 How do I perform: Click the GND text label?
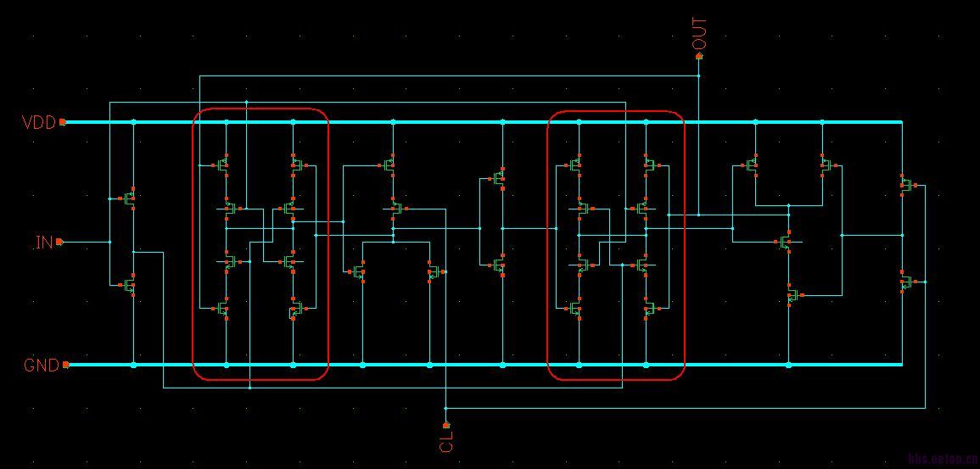(42, 366)
